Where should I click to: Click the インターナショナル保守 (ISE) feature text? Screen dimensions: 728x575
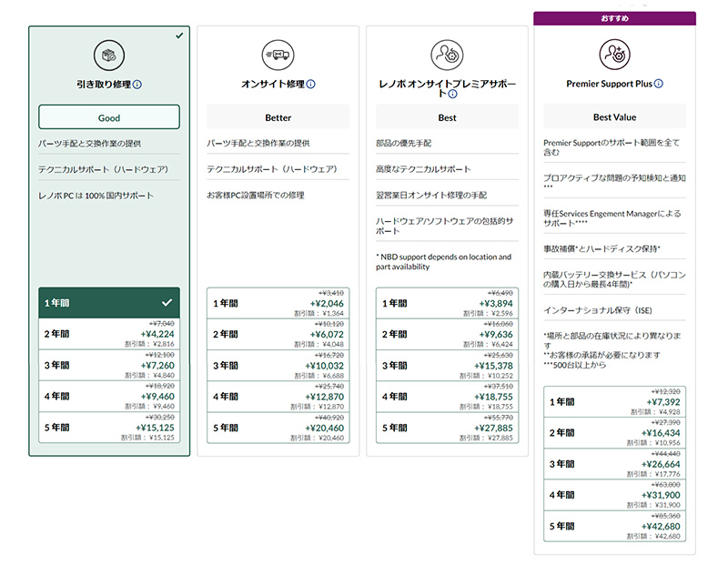coord(598,310)
